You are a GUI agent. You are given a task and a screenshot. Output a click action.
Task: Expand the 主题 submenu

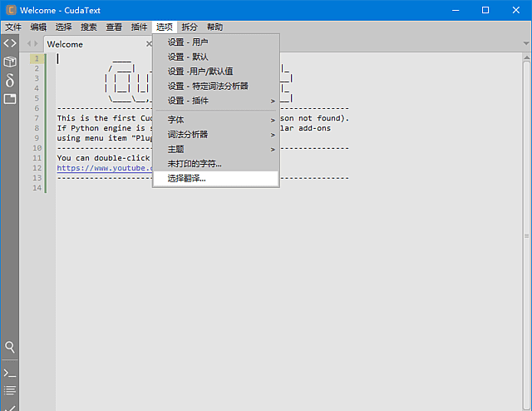(x=216, y=149)
